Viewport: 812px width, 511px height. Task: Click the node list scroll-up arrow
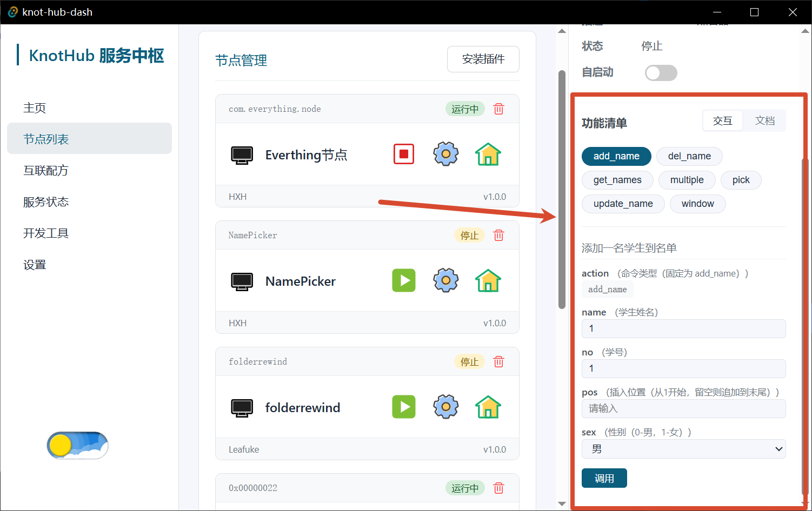[562, 31]
